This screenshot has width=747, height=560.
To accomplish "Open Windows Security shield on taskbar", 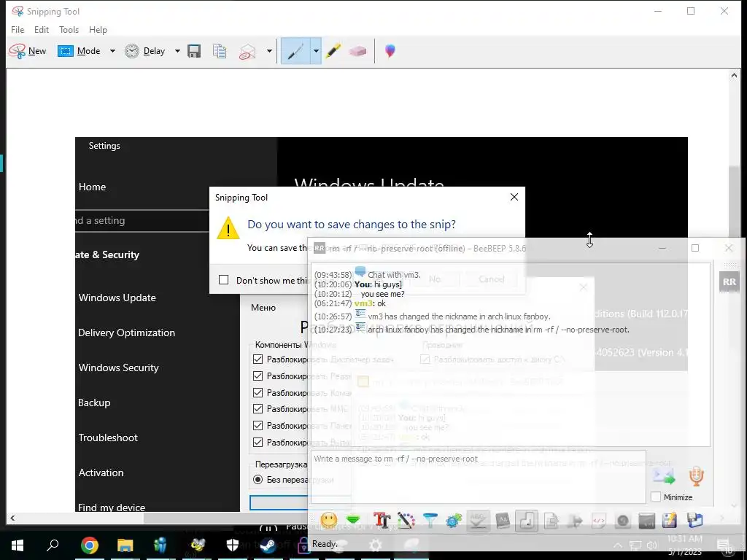I will pos(233,545).
